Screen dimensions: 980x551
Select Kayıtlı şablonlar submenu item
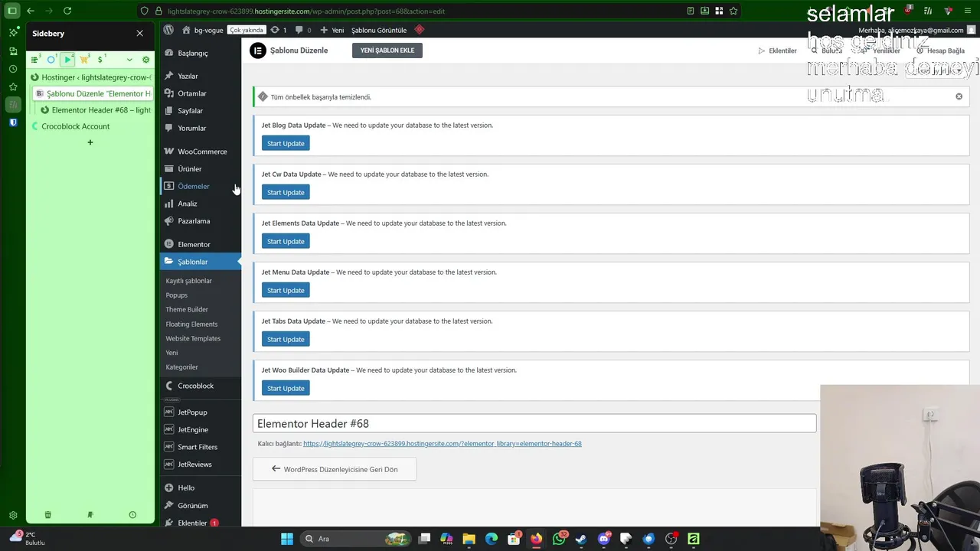tap(189, 281)
